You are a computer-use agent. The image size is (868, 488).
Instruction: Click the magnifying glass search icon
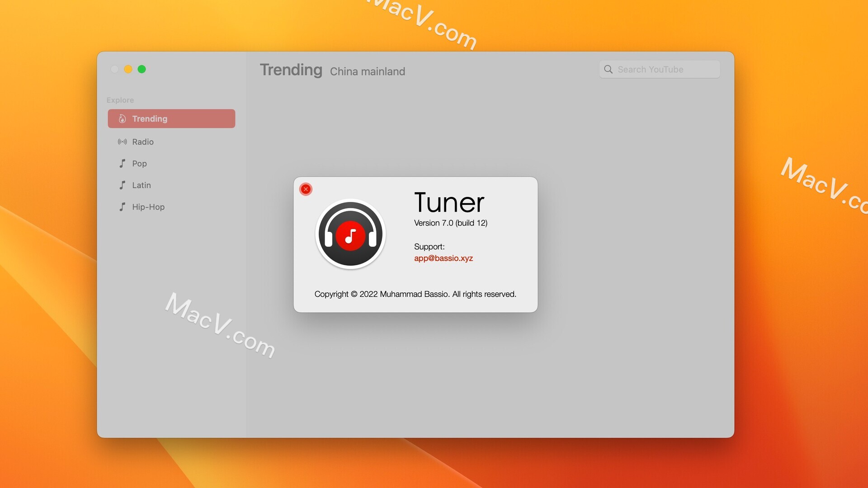tap(609, 69)
